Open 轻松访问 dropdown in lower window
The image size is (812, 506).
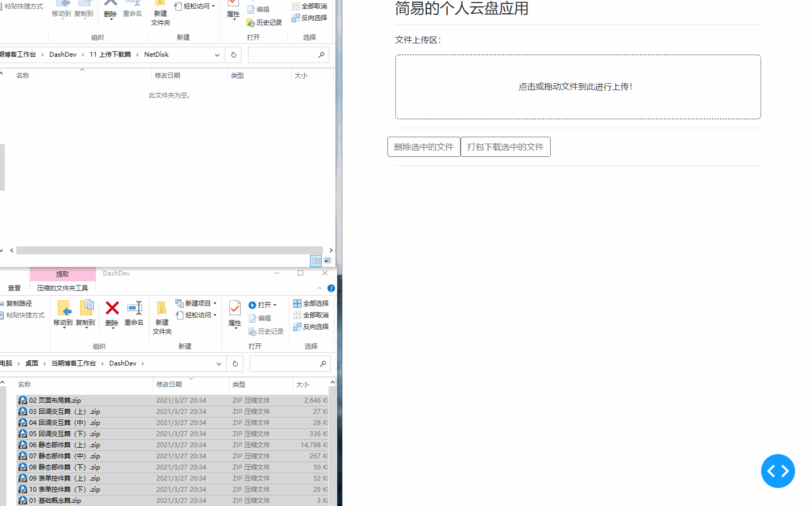click(x=196, y=315)
